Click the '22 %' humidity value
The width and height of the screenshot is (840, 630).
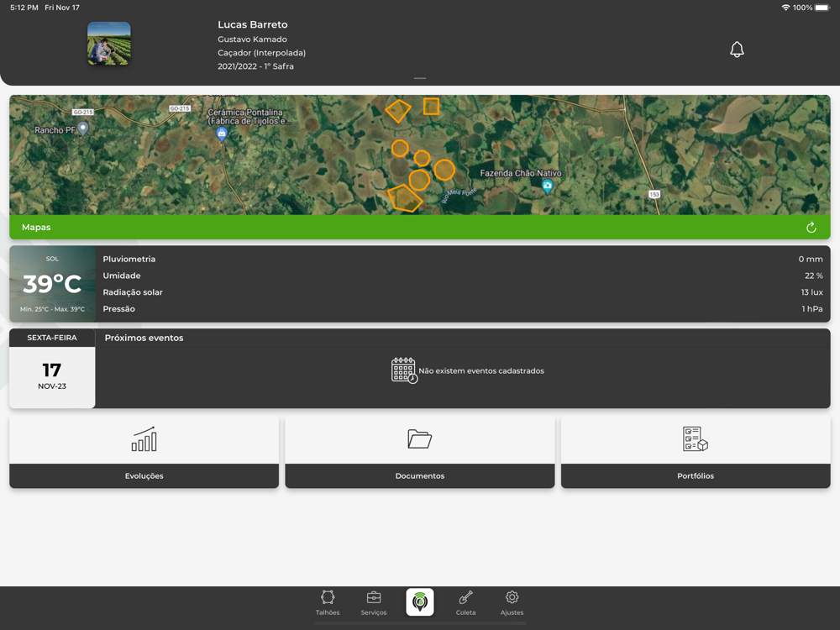click(814, 276)
